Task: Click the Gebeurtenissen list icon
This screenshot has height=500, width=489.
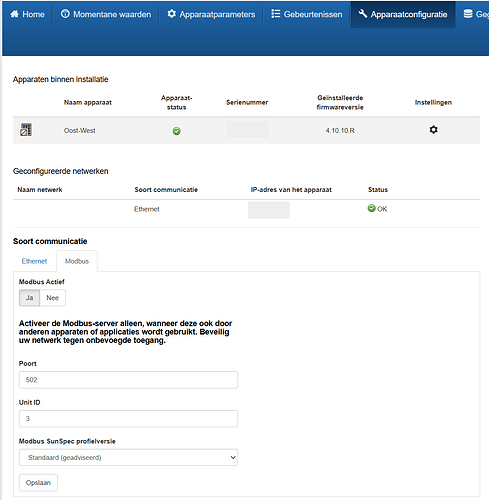Action: coord(275,14)
